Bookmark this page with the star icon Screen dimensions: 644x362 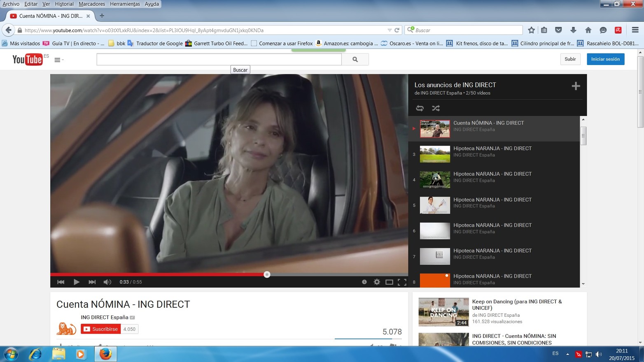click(532, 30)
